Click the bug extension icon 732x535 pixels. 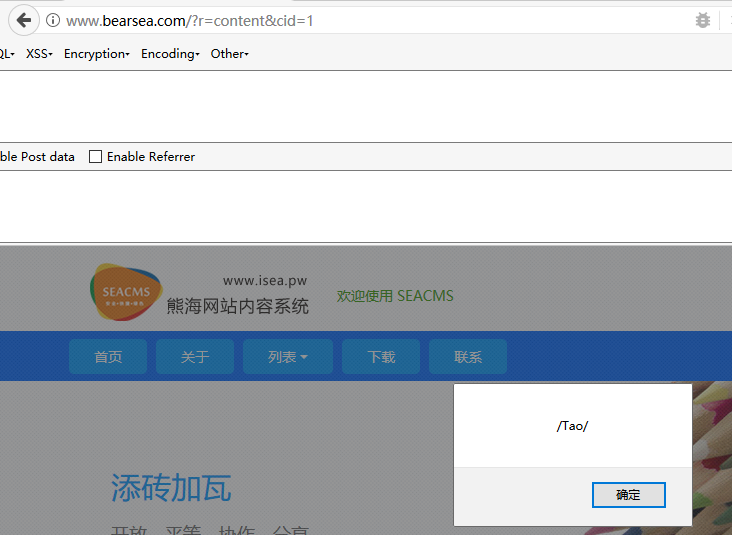tap(703, 21)
